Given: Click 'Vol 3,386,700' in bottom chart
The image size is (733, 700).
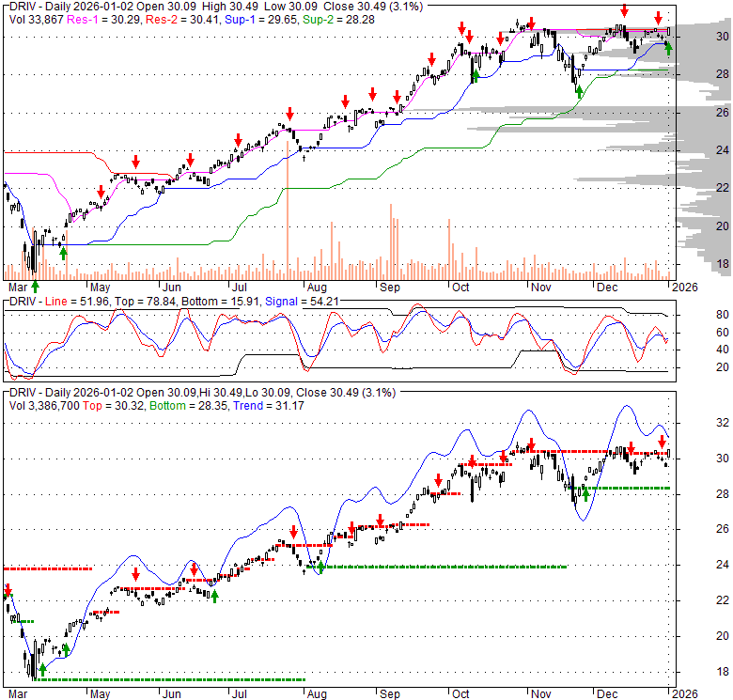Looking at the screenshot, I should click(44, 406).
